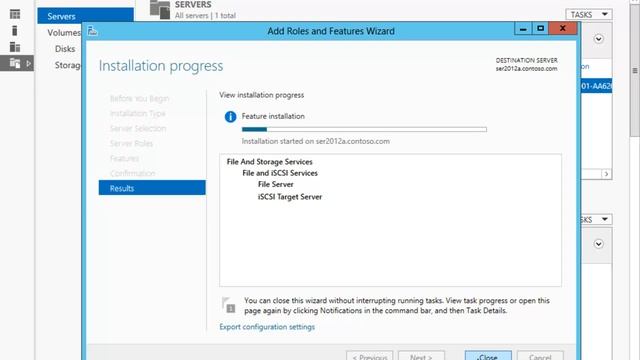The width and height of the screenshot is (640, 360).
Task: Click File Server entry in results
Action: coord(276,184)
